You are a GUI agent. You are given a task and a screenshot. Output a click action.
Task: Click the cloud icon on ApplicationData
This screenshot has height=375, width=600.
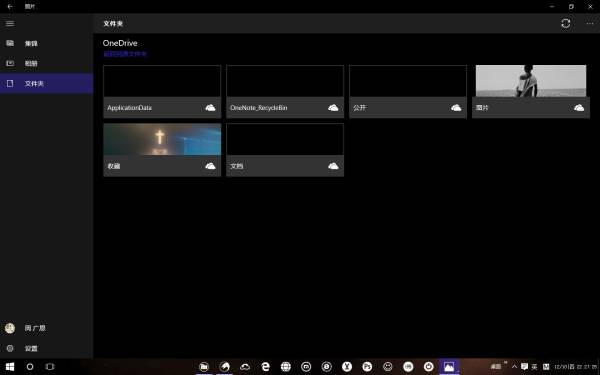[210, 108]
